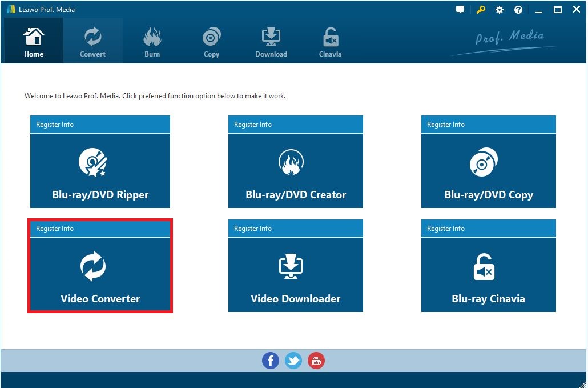This screenshot has height=388, width=588.
Task: Switch to the Convert tab
Action: pos(92,41)
